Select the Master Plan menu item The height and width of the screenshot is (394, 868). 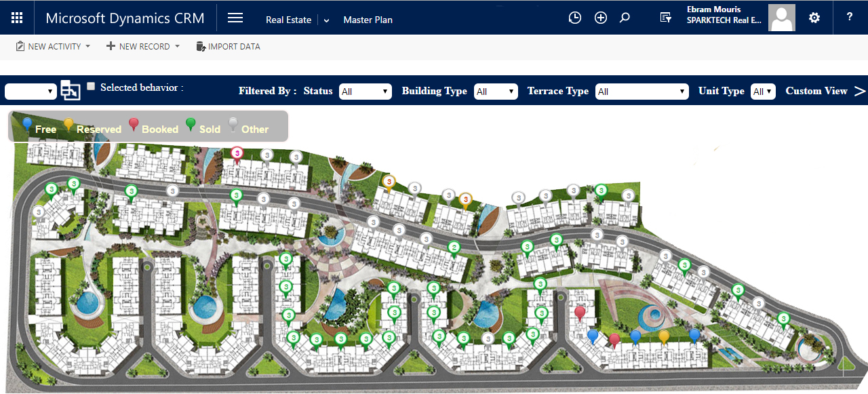pyautogui.click(x=368, y=20)
